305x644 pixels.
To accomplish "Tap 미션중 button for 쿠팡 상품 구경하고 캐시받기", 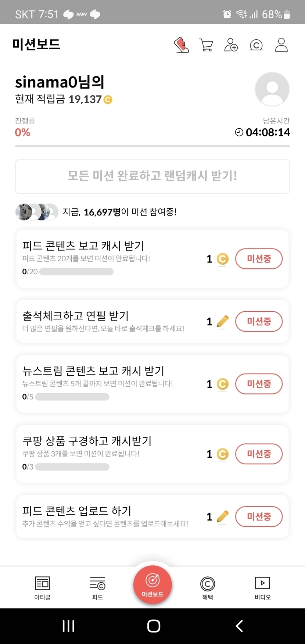I will pyautogui.click(x=259, y=454).
